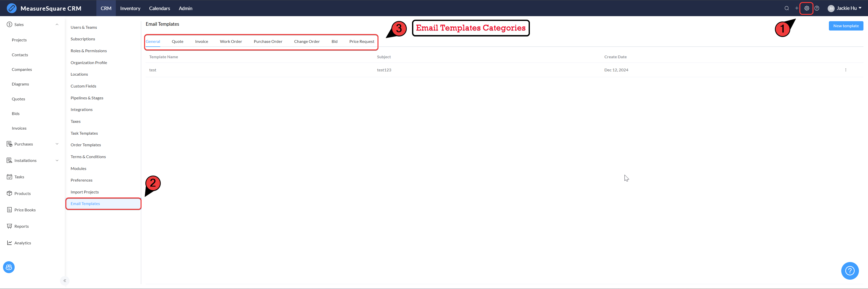Viewport: 868px width, 289px height.
Task: Select the Purchase Order tab
Action: point(268,41)
